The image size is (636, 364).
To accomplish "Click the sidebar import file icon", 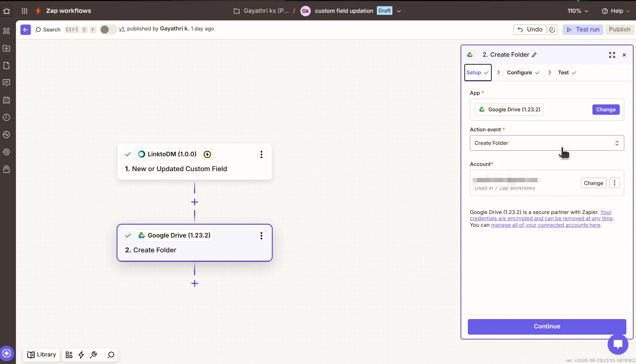I will [7, 48].
